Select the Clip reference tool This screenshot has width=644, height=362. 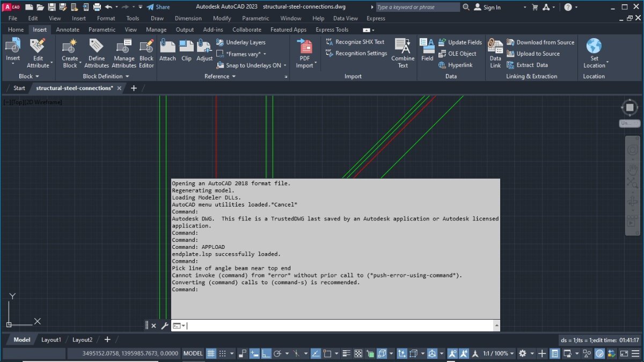click(186, 50)
